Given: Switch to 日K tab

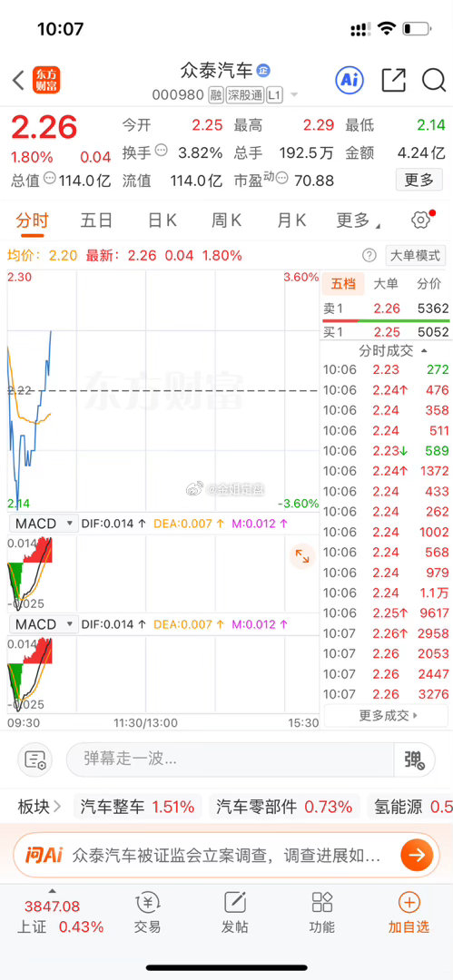Looking at the screenshot, I should tap(162, 220).
